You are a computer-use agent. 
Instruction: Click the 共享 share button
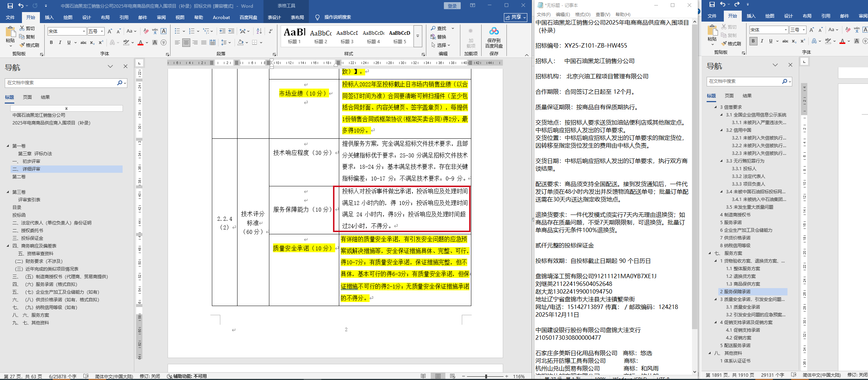click(516, 17)
